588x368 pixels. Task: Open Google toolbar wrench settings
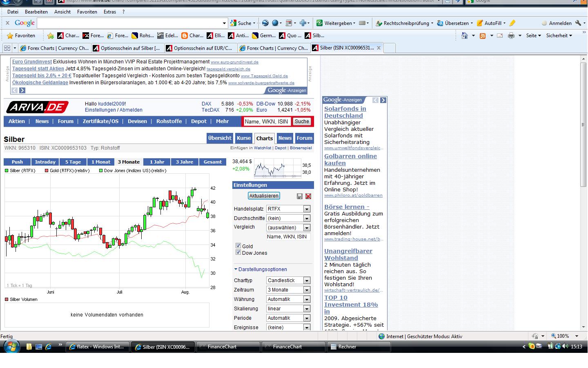(578, 23)
